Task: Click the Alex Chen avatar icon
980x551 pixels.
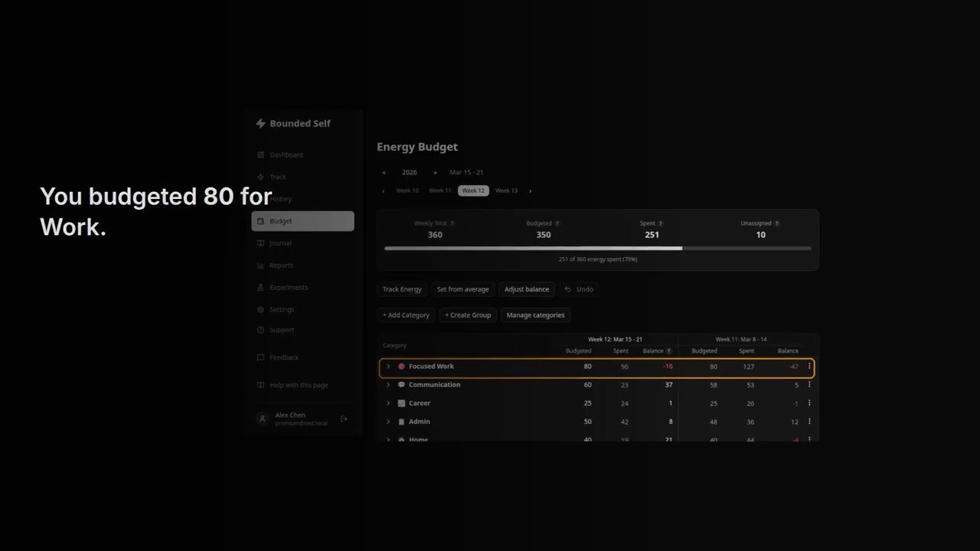Action: point(263,419)
